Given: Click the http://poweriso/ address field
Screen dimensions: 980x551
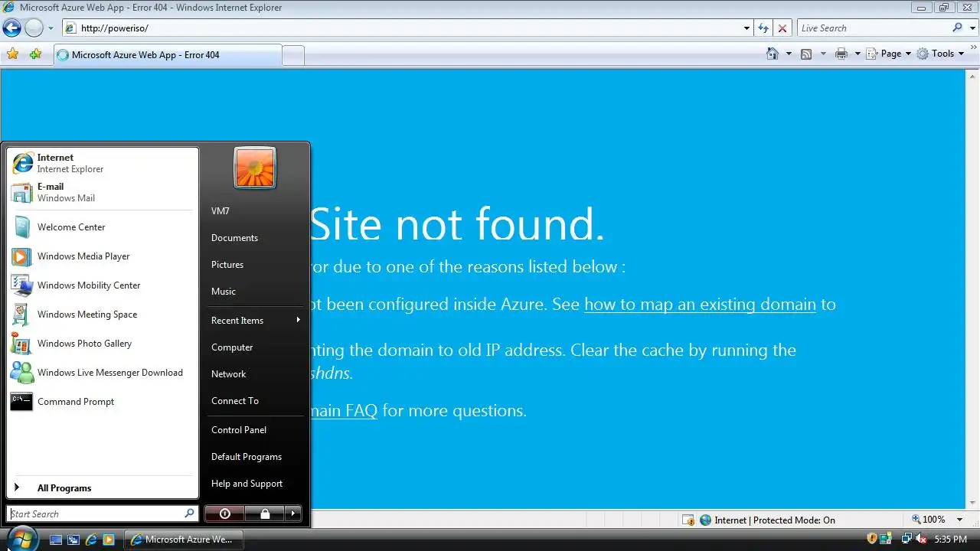Looking at the screenshot, I should 402,28.
